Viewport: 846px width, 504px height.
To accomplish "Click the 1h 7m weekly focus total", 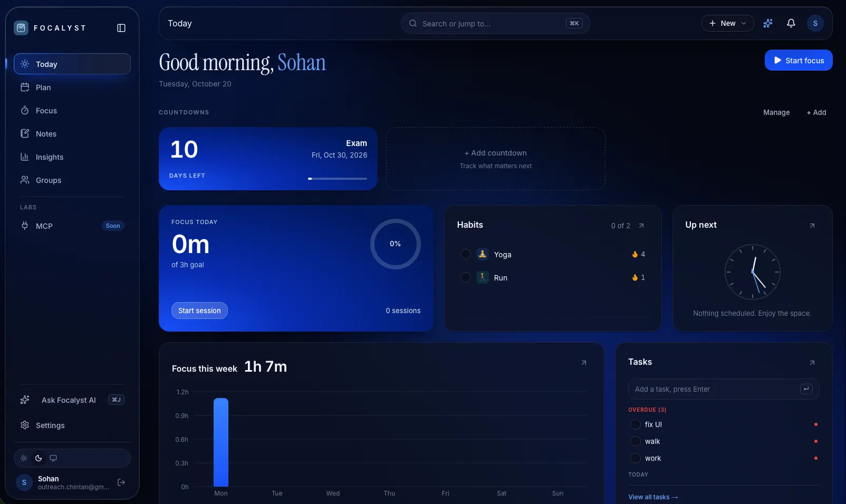I will click(x=265, y=366).
